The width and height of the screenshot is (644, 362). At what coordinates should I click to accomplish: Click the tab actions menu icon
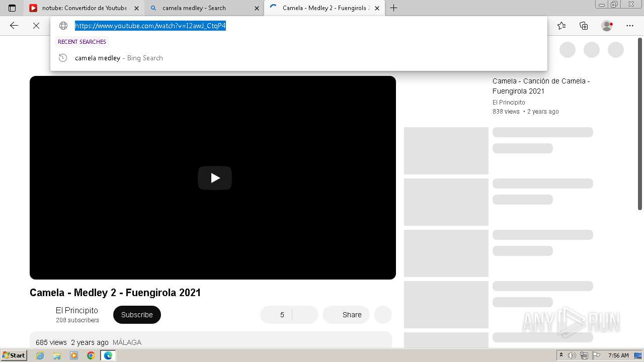point(12,8)
